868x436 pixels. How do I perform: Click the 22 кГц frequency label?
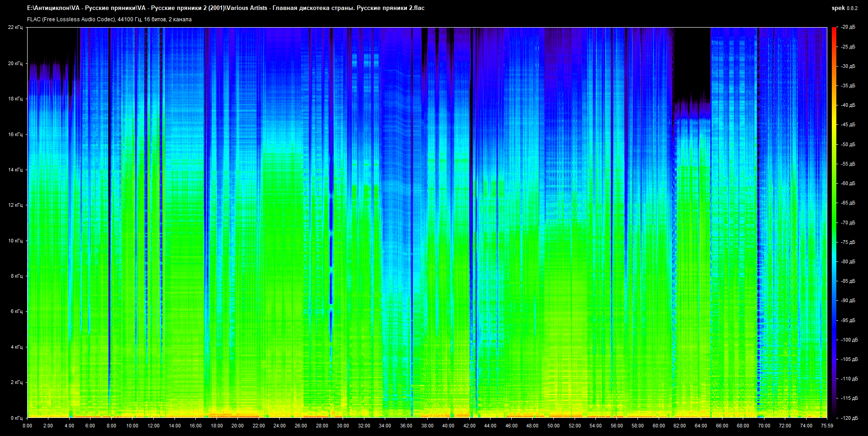[x=15, y=28]
